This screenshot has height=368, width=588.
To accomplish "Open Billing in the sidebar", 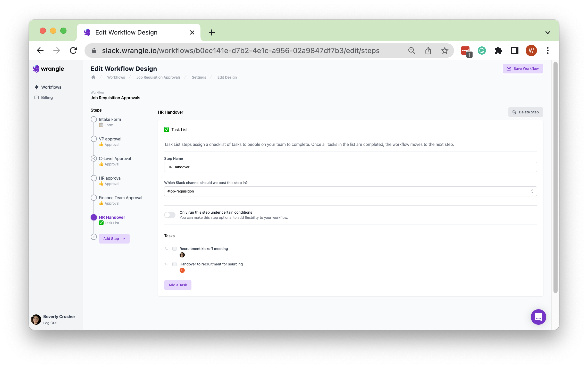I will tap(47, 97).
